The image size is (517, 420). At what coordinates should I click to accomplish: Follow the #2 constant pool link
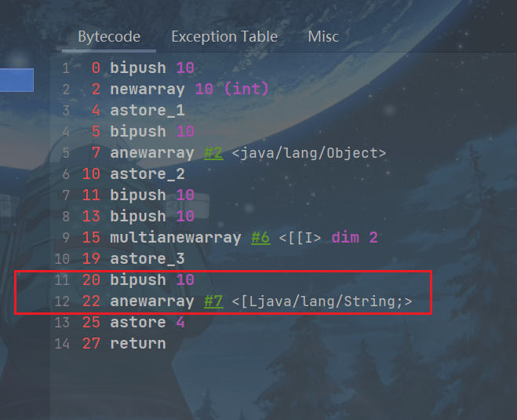coord(213,153)
